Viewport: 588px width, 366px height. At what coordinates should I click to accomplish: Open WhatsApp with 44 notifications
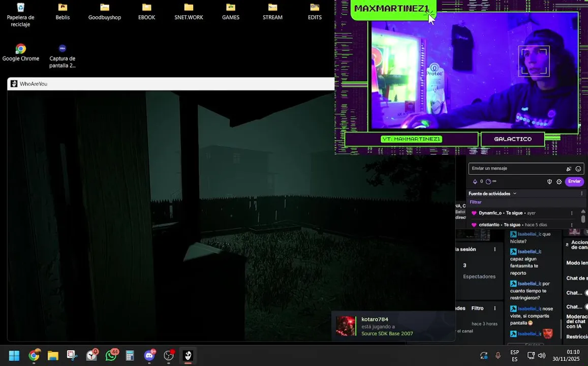[x=111, y=355]
